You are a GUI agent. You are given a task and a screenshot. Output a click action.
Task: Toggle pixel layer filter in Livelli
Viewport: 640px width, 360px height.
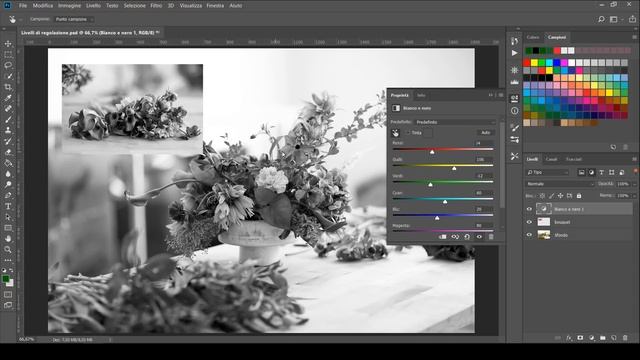pos(582,173)
